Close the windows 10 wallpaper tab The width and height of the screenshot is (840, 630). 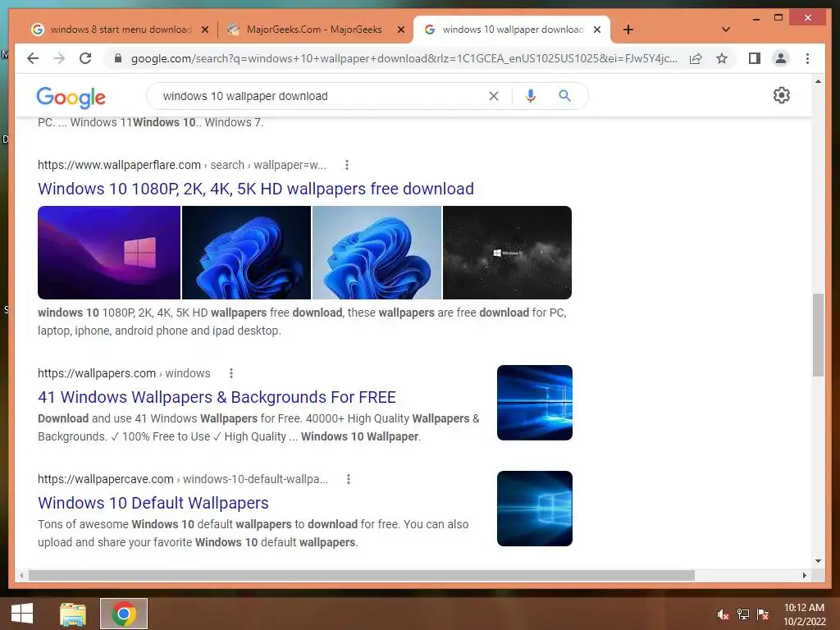[597, 30]
